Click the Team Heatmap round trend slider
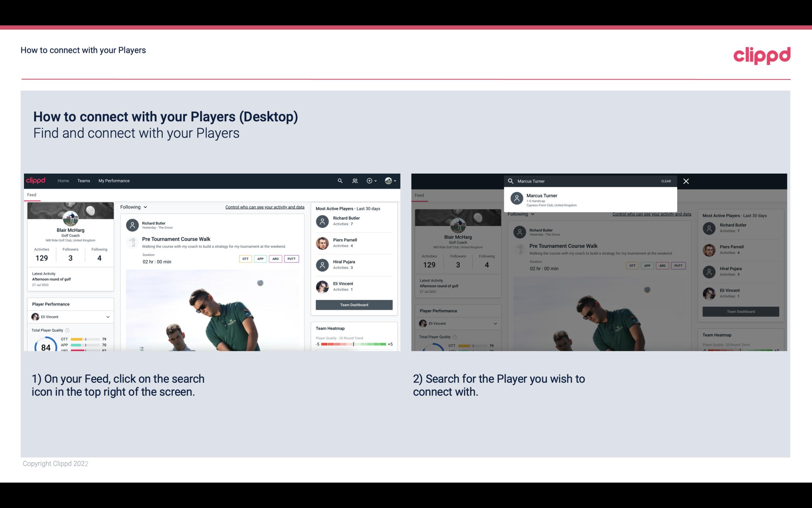The height and width of the screenshot is (508, 812). (353, 345)
